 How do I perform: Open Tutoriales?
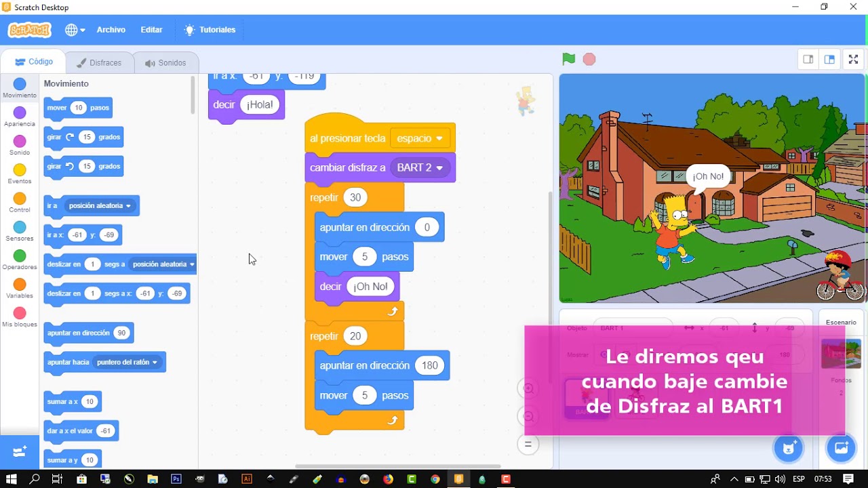click(x=210, y=30)
